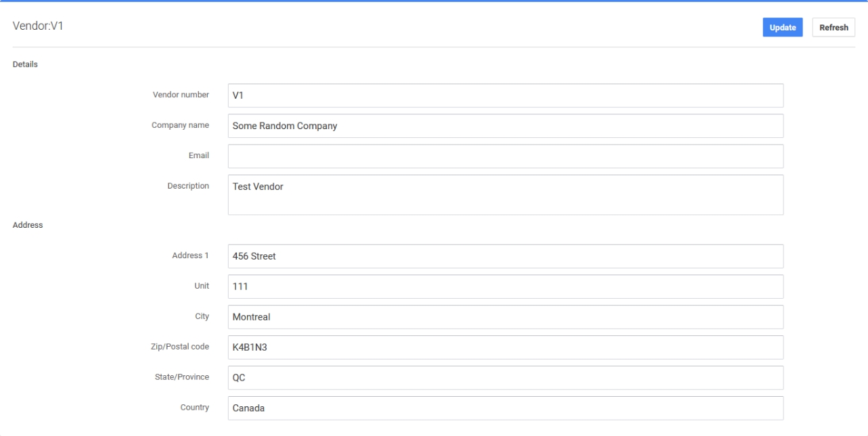Screen dimensions: 868x436
Task: Focus the State/Province field showing QC
Action: (505, 378)
